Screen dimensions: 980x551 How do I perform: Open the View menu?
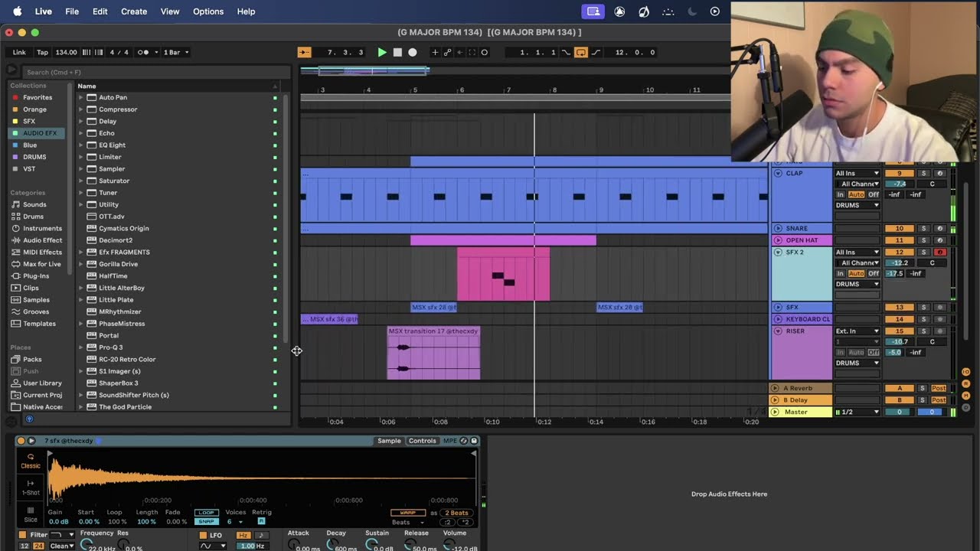(170, 11)
